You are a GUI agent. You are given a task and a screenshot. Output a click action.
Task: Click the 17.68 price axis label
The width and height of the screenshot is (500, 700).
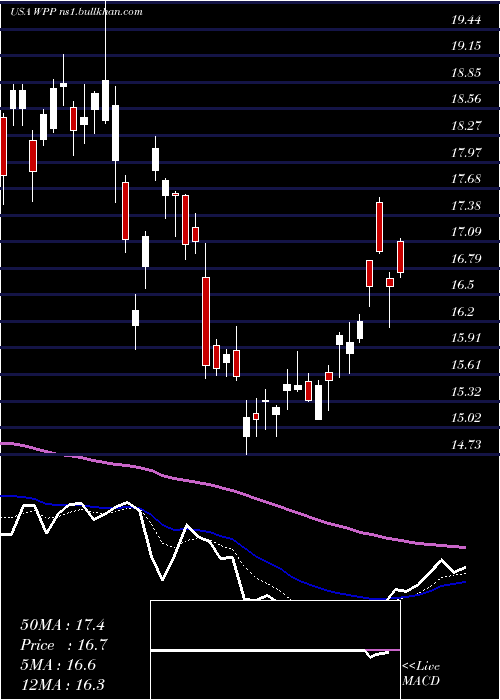[467, 179]
